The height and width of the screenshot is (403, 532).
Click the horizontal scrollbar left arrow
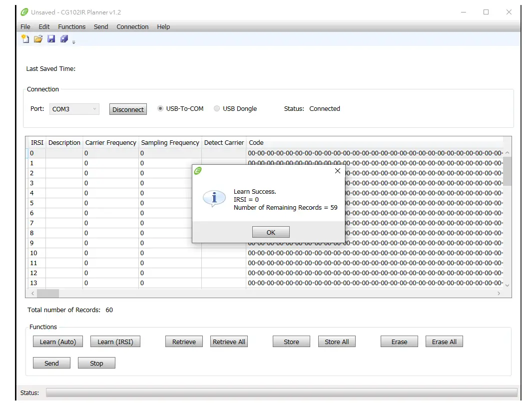32,293
